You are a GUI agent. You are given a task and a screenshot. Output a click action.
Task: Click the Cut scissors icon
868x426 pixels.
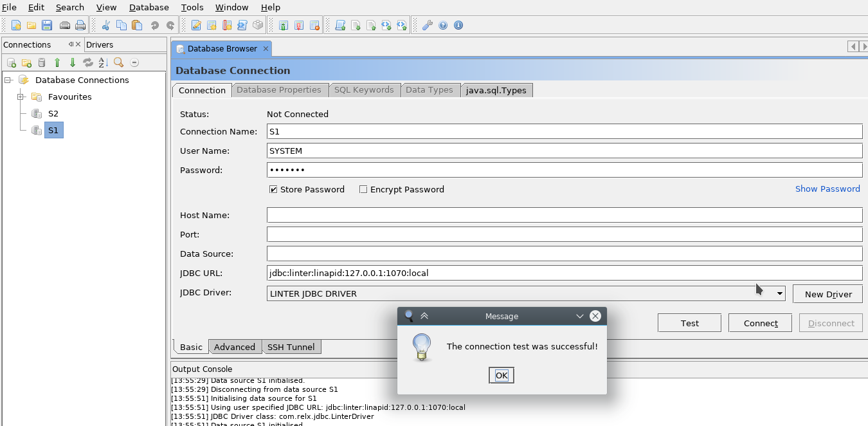pos(105,26)
